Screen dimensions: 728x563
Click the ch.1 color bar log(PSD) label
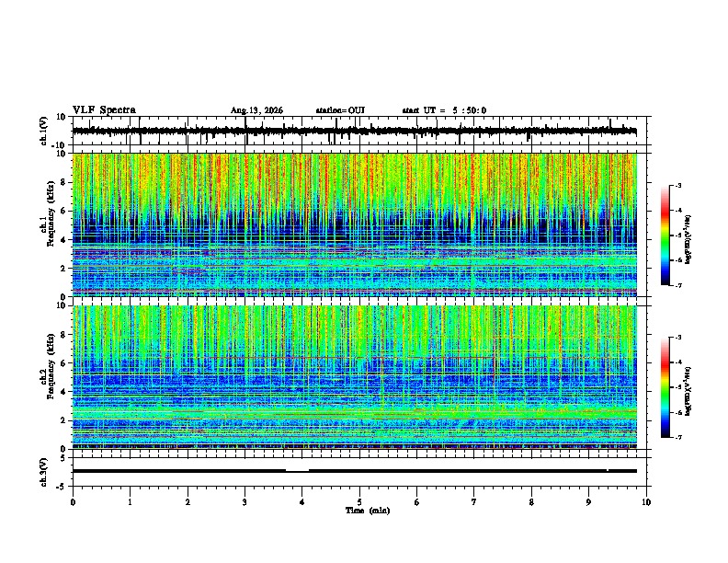pos(688,239)
